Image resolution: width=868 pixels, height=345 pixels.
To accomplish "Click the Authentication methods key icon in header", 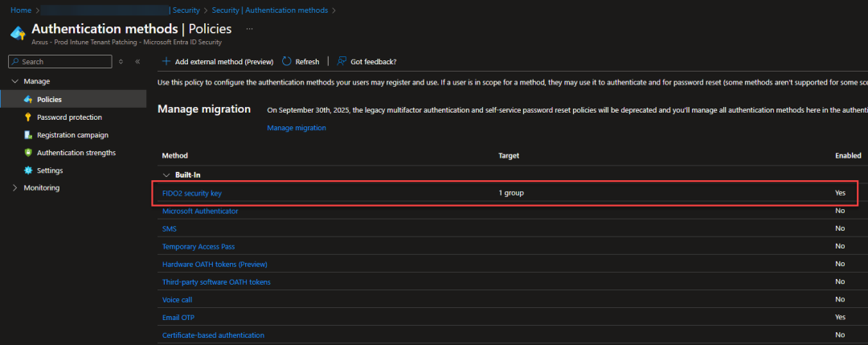I will [x=18, y=33].
